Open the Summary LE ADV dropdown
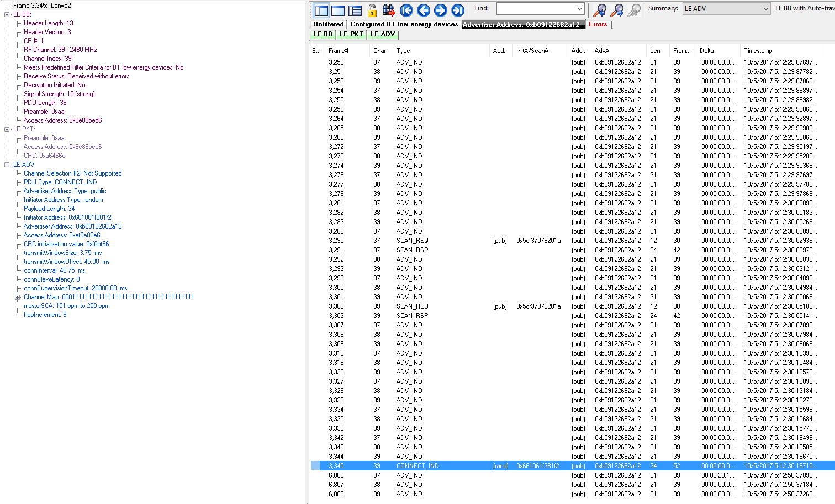 tap(726, 9)
